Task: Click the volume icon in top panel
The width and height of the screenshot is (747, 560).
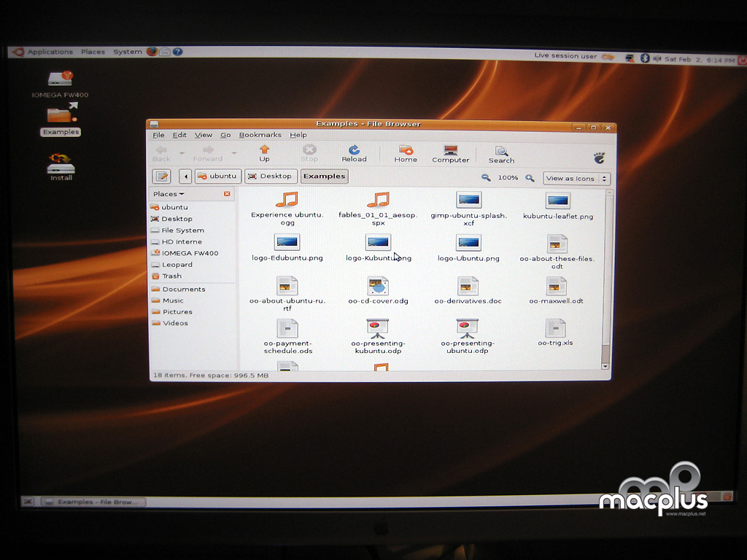Action: click(x=657, y=58)
